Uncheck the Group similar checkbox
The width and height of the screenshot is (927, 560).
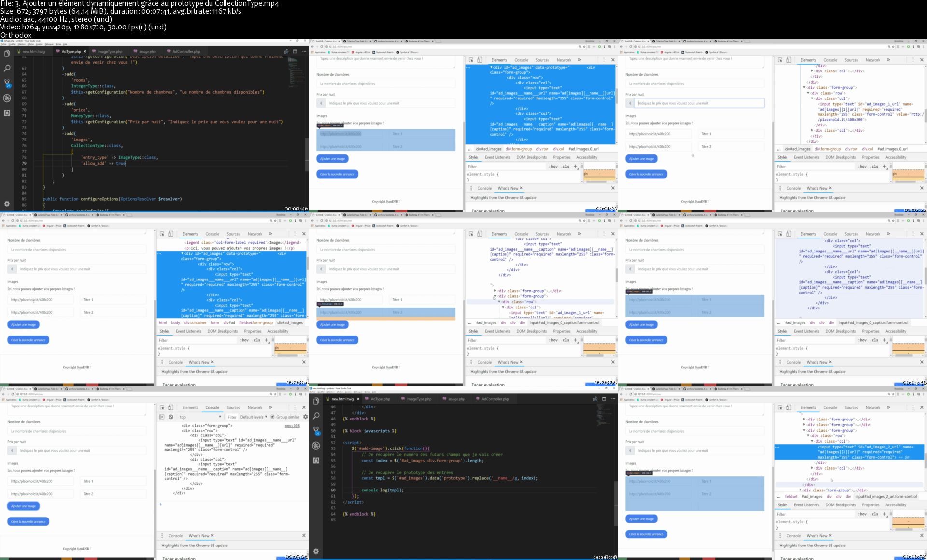272,417
